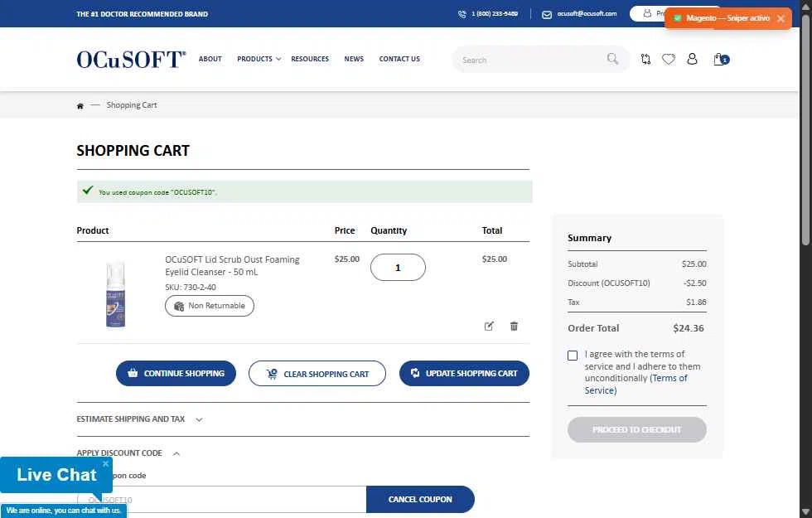The image size is (812, 518).
Task: Click the coupon success message
Action: coord(305,191)
